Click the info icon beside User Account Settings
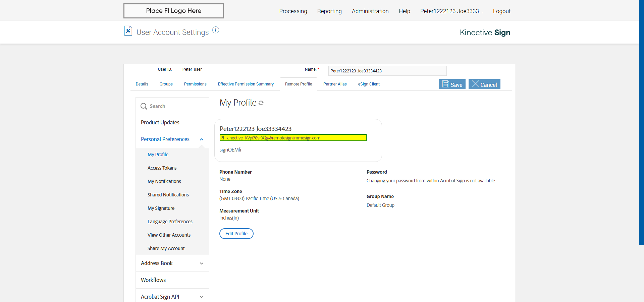The width and height of the screenshot is (644, 302). 216,30
